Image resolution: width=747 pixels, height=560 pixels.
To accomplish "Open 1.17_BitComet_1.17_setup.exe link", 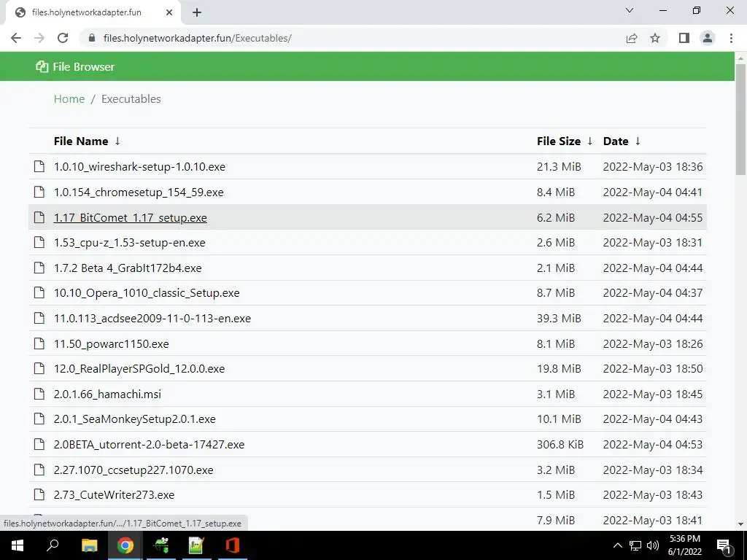I will pos(131,217).
